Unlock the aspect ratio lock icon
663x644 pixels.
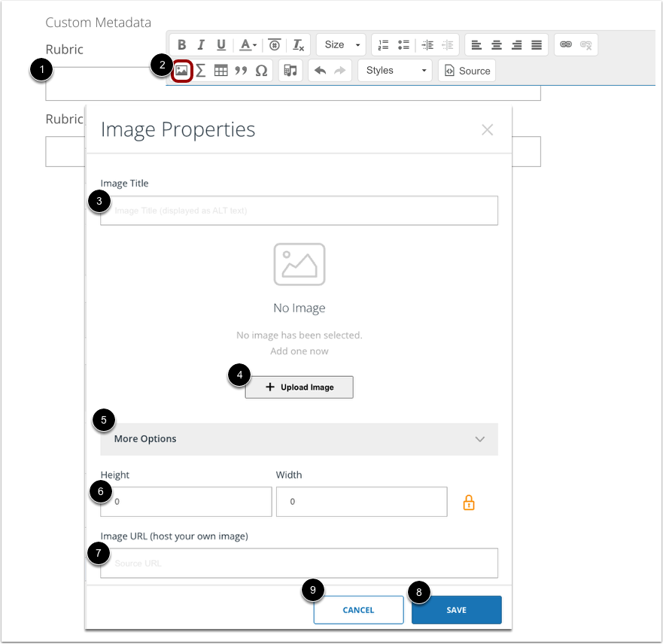(x=469, y=502)
